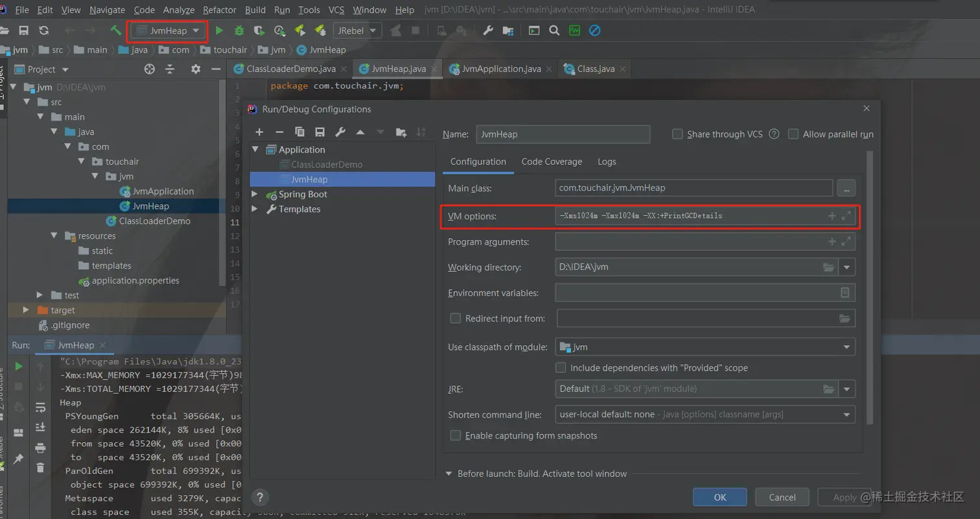Screen dimensions: 980x519
Task: Edit templates via the dialog wrench icon
Action: tap(340, 132)
